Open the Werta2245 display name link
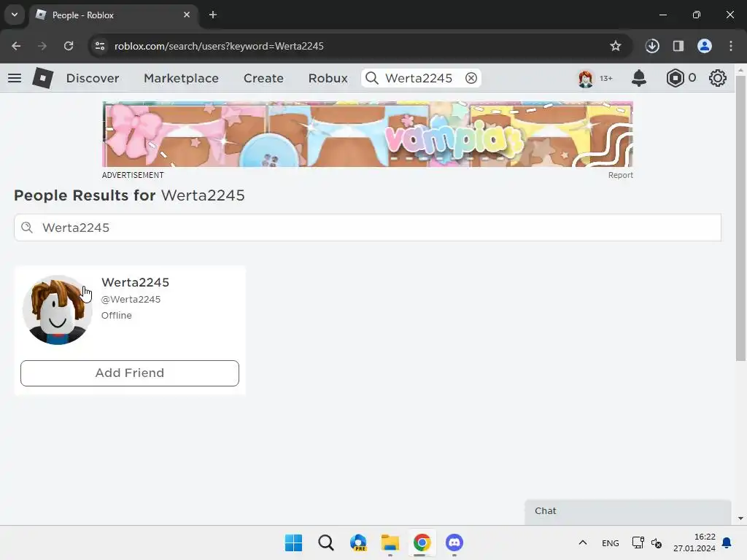This screenshot has width=747, height=560. click(135, 282)
